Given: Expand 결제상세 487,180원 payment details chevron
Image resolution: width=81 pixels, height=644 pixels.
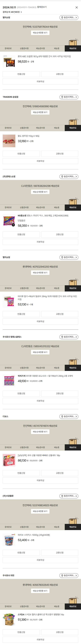Looking at the screenshot, I should point(21,12).
